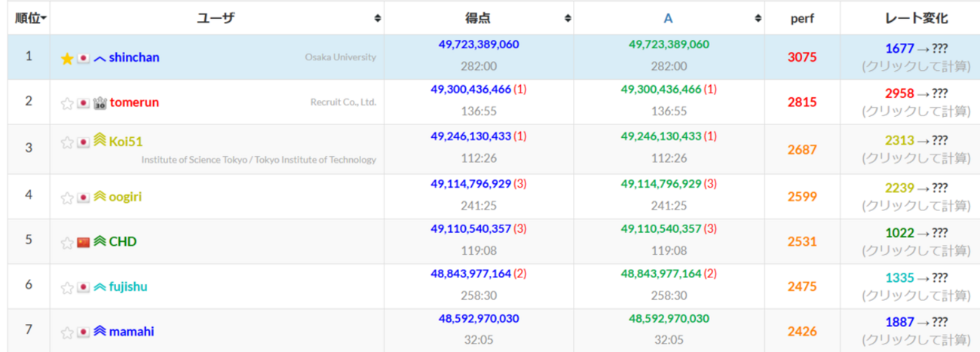Toggle favorite star for Koi51

67,142
